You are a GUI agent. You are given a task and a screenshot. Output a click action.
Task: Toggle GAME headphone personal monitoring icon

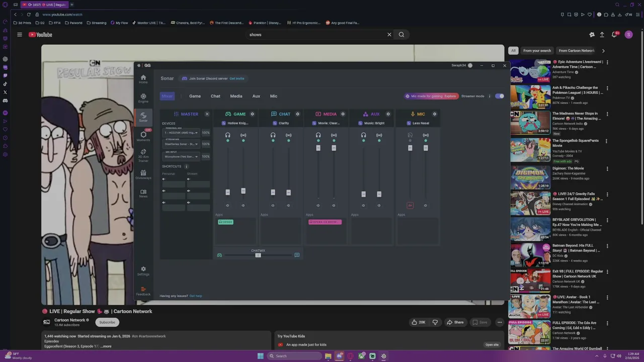coord(228,135)
